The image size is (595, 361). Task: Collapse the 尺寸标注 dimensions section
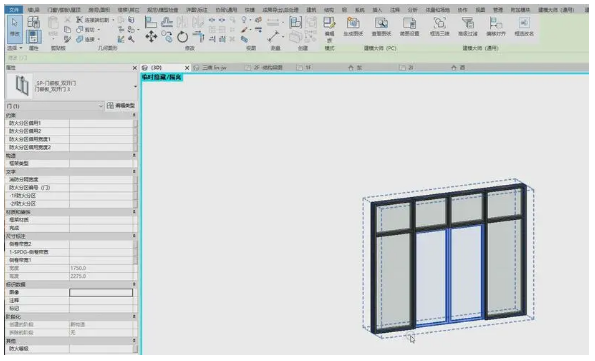point(134,236)
